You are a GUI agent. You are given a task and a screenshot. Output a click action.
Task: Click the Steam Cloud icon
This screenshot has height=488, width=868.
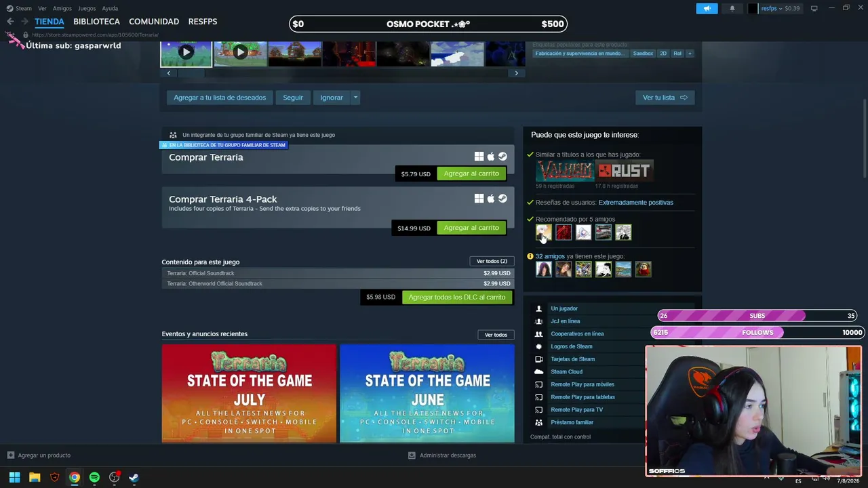click(539, 372)
